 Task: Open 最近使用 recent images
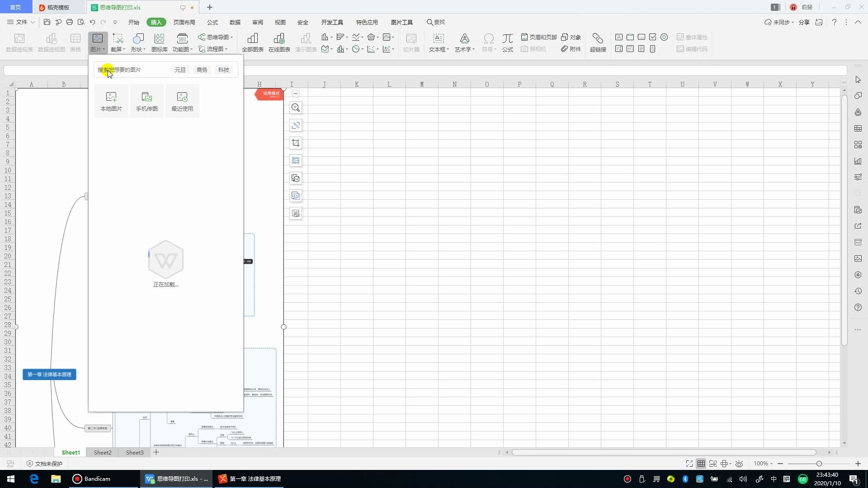182,101
